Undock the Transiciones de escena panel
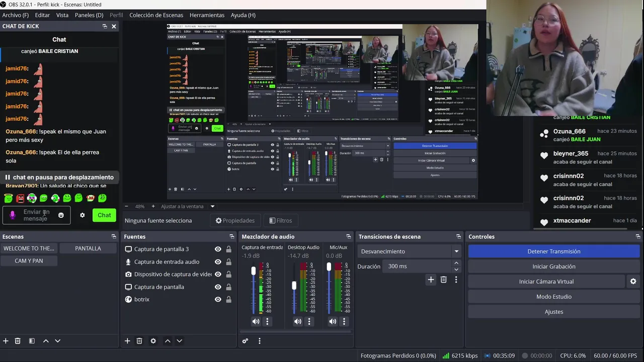This screenshot has height=362, width=644. pos(459,236)
